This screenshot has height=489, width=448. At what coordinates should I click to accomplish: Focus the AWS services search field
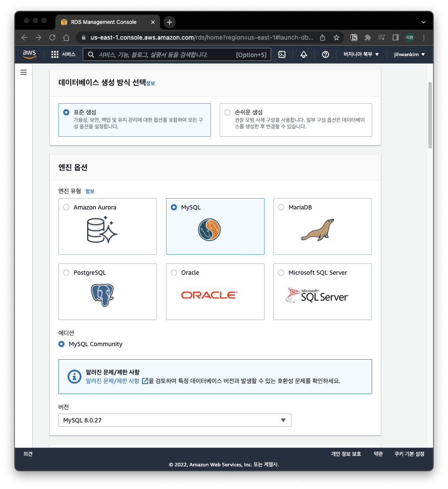[176, 54]
